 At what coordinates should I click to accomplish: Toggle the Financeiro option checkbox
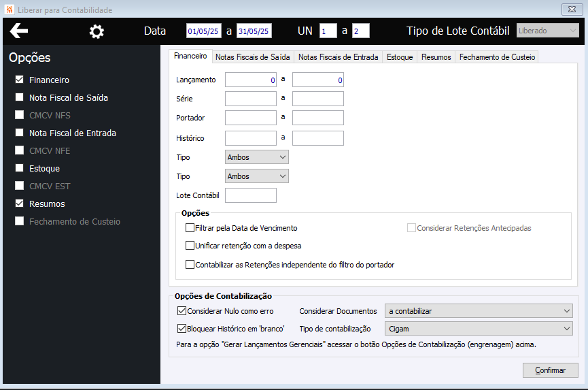pos(20,80)
